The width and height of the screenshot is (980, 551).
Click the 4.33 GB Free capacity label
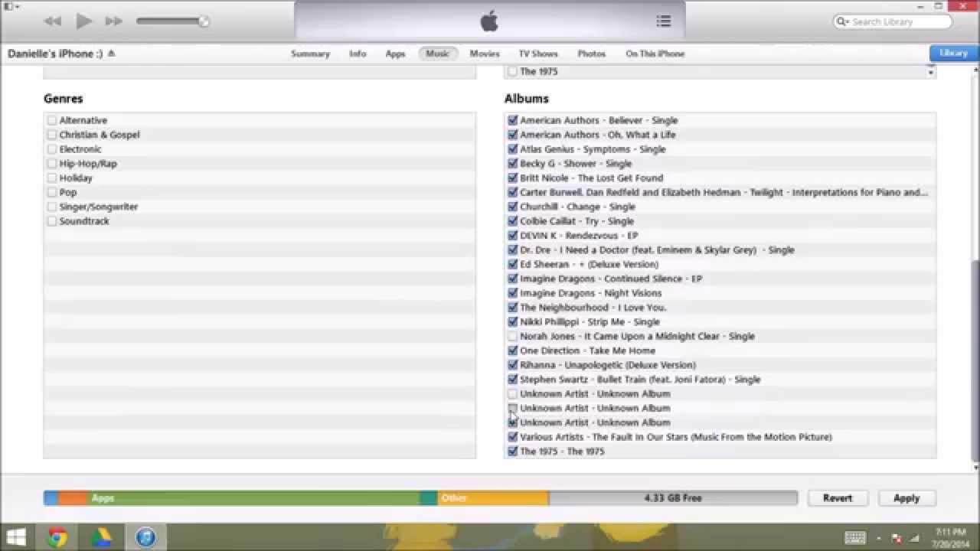coord(673,497)
